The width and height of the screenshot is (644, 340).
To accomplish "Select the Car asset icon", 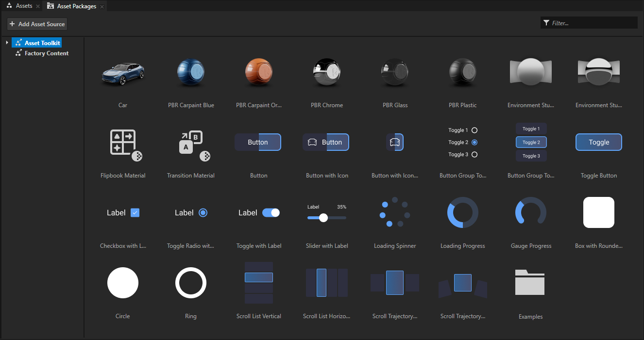I will click(x=122, y=72).
